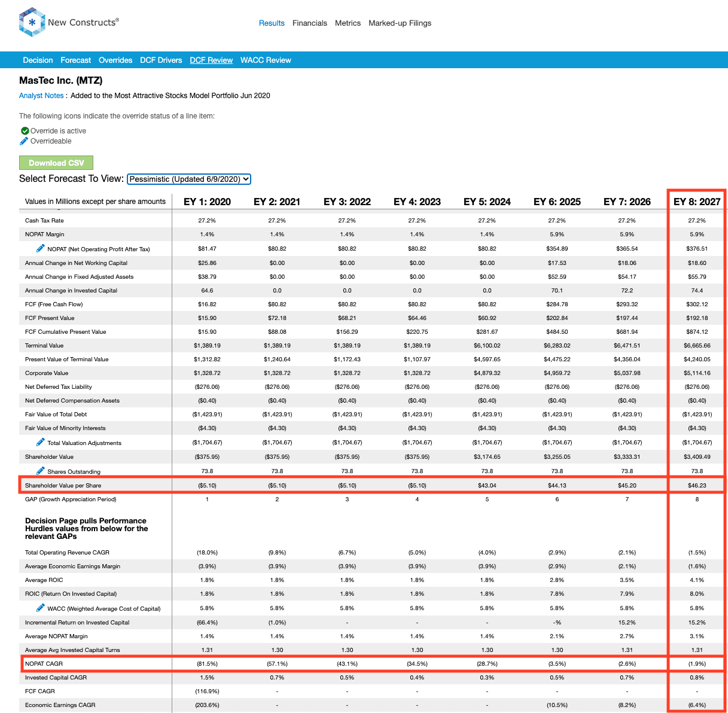This screenshot has height=713, width=728.
Task: Click the Invested Capital CAGR label
Action: 56,678
